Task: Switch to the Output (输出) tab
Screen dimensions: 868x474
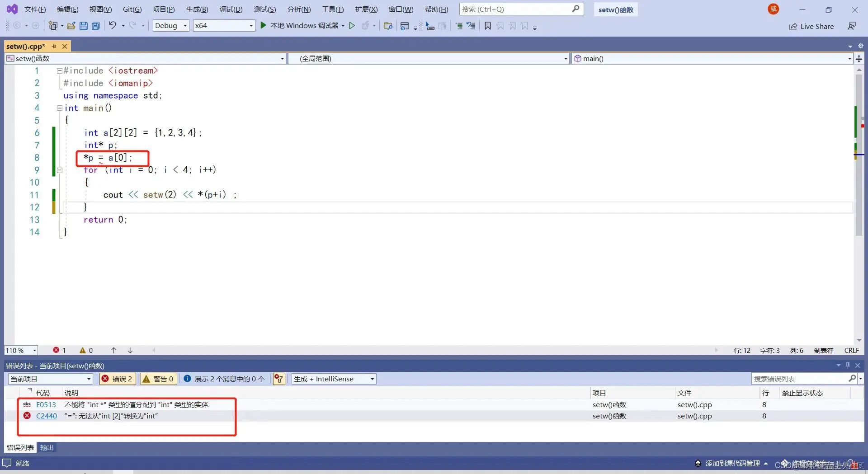Action: point(47,447)
